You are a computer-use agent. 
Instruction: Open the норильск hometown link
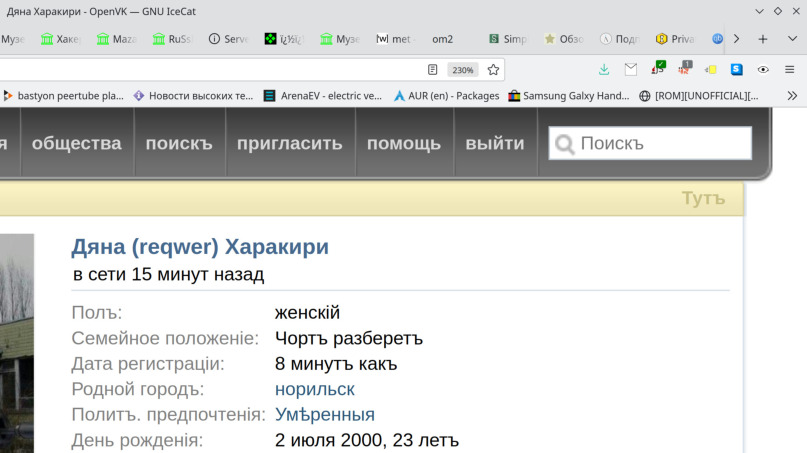point(314,389)
